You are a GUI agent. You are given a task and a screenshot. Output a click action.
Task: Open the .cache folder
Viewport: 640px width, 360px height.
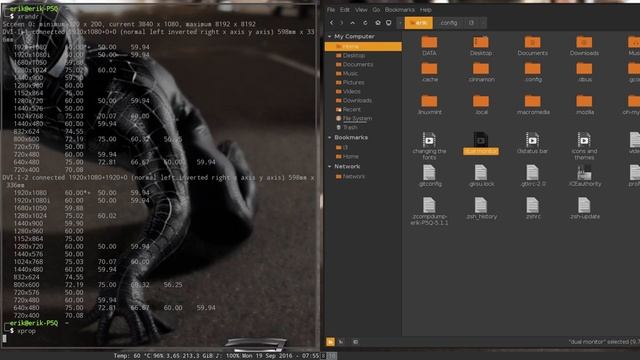click(429, 72)
